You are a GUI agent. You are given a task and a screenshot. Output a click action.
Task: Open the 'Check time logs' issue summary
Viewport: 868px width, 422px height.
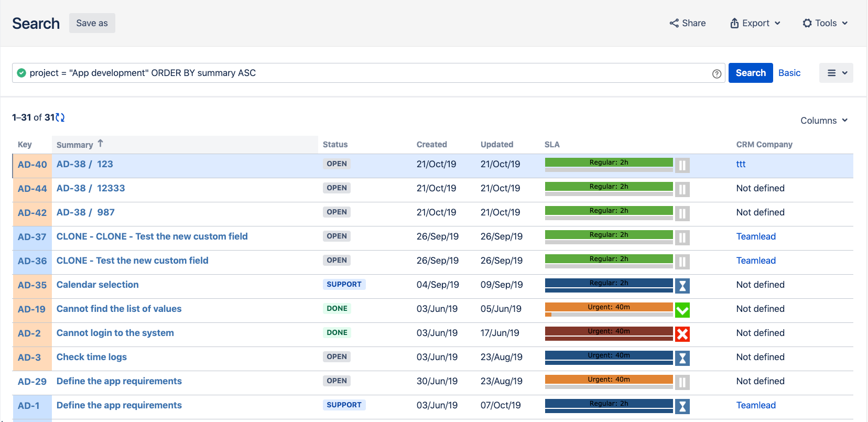92,357
